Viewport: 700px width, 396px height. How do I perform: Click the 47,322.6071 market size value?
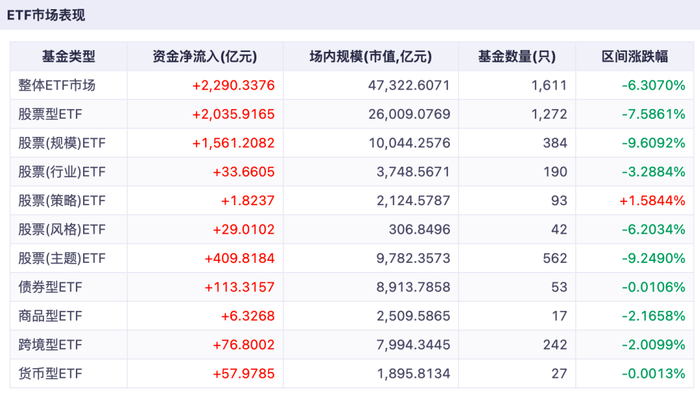click(409, 85)
